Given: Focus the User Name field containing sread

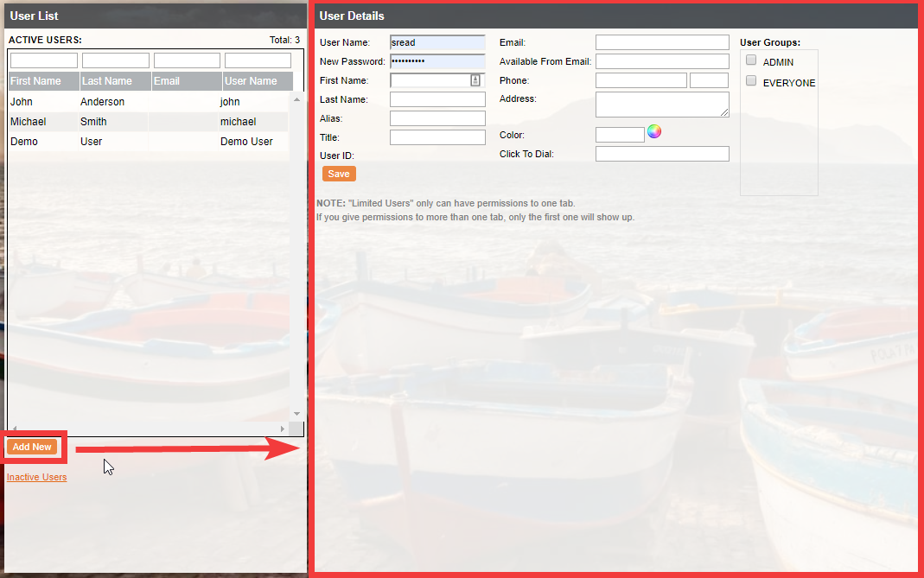Looking at the screenshot, I should click(x=437, y=42).
